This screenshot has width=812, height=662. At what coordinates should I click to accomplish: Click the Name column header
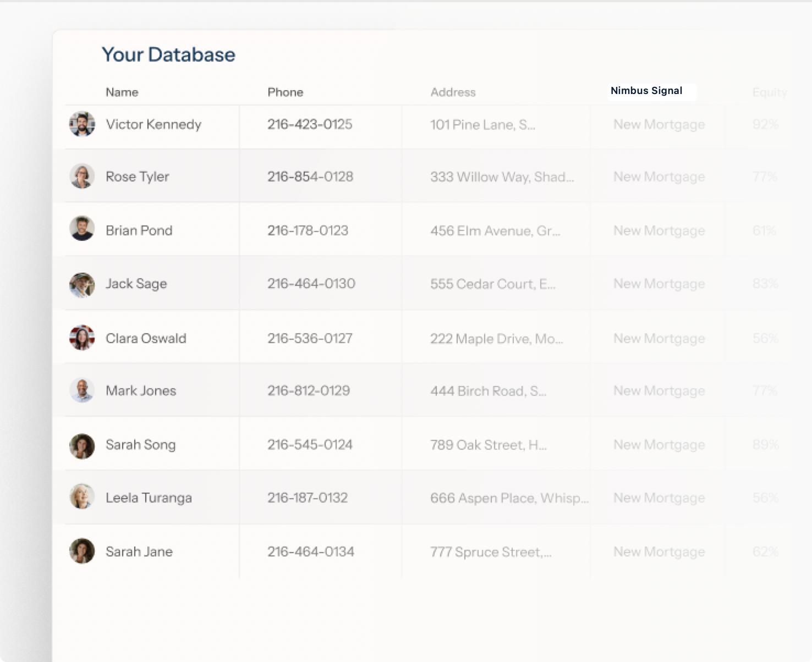[122, 92]
